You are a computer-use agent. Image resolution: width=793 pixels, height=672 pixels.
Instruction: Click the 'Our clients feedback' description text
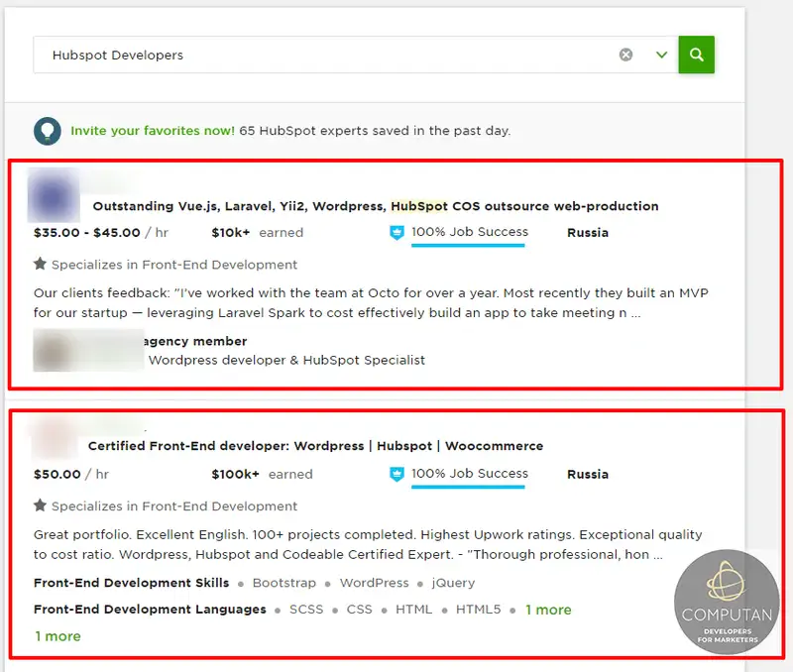(371, 303)
